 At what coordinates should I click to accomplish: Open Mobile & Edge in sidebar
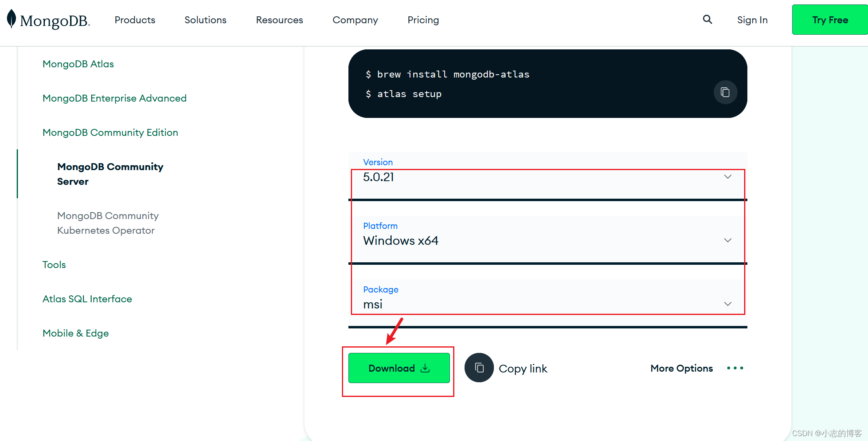(x=76, y=333)
